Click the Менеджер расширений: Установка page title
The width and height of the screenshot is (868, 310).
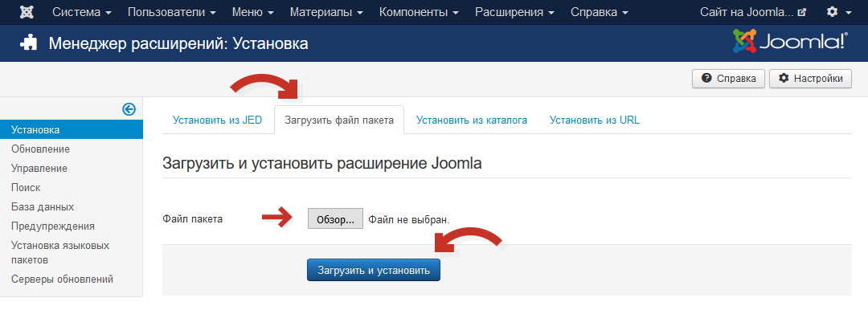[178, 43]
